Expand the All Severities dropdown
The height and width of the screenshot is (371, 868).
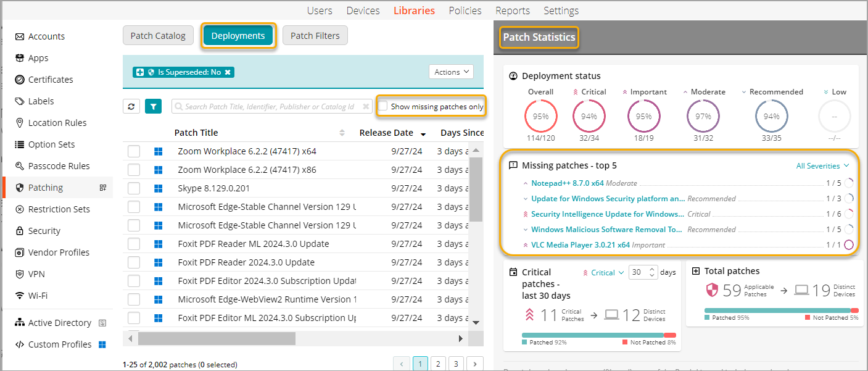pos(822,165)
